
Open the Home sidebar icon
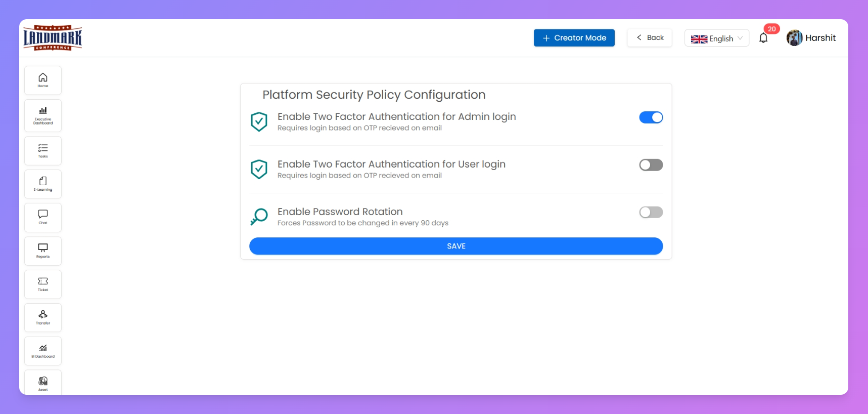tap(43, 80)
